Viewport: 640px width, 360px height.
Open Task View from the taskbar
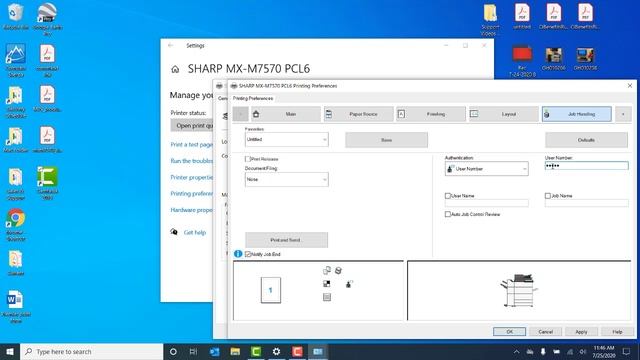193,351
